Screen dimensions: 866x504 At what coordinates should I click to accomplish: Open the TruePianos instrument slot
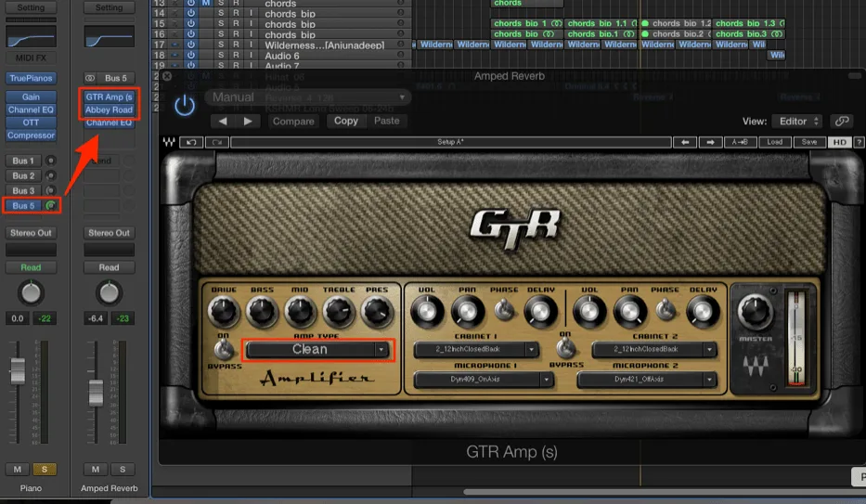[31, 78]
